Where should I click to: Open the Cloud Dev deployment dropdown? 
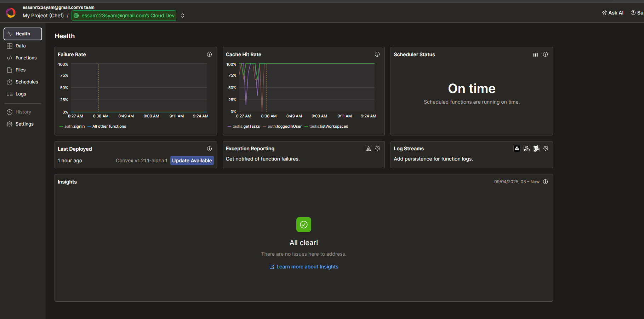[x=124, y=16]
